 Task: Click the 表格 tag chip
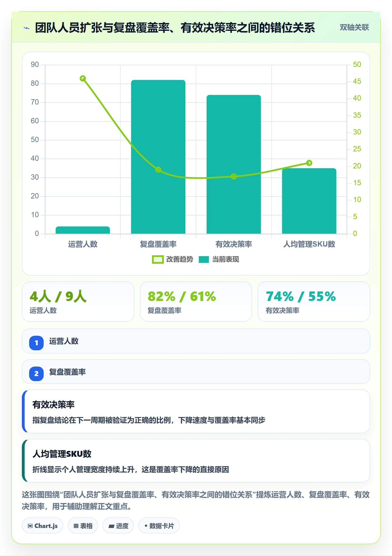click(83, 526)
